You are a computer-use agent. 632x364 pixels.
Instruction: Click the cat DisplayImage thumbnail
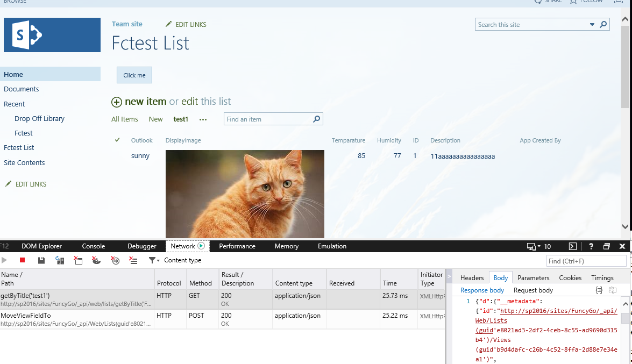click(245, 194)
